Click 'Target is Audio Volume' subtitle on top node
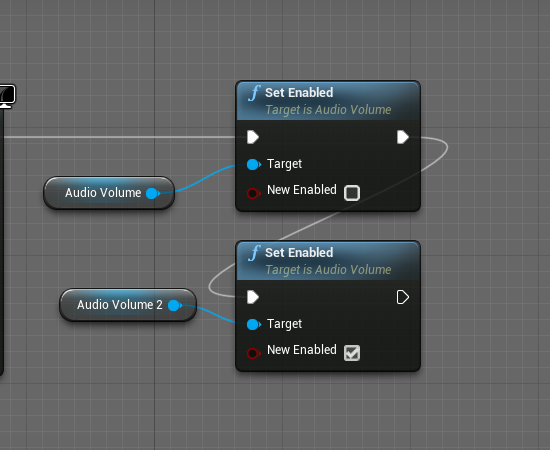 point(328,110)
